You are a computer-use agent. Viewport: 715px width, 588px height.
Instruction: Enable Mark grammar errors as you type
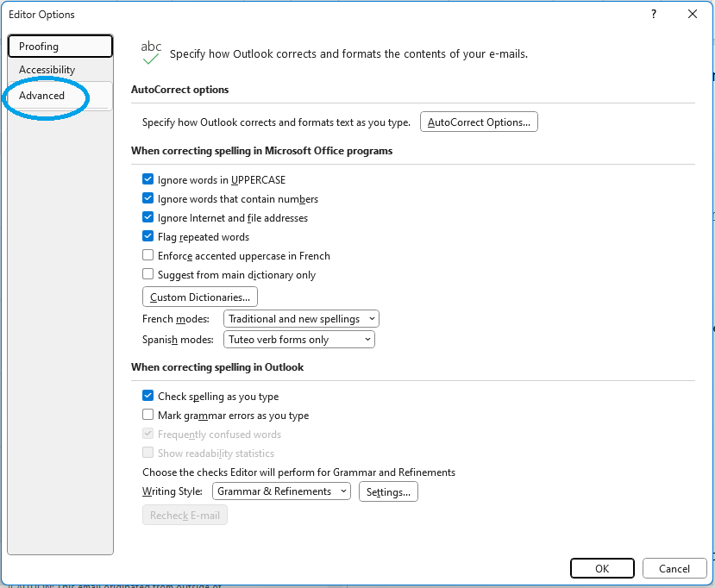click(x=148, y=416)
